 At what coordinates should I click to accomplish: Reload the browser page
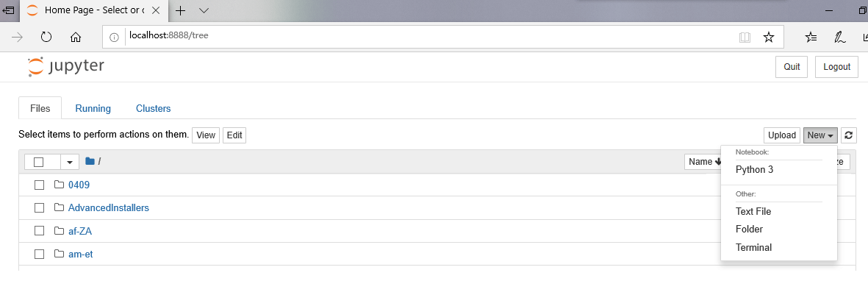46,37
